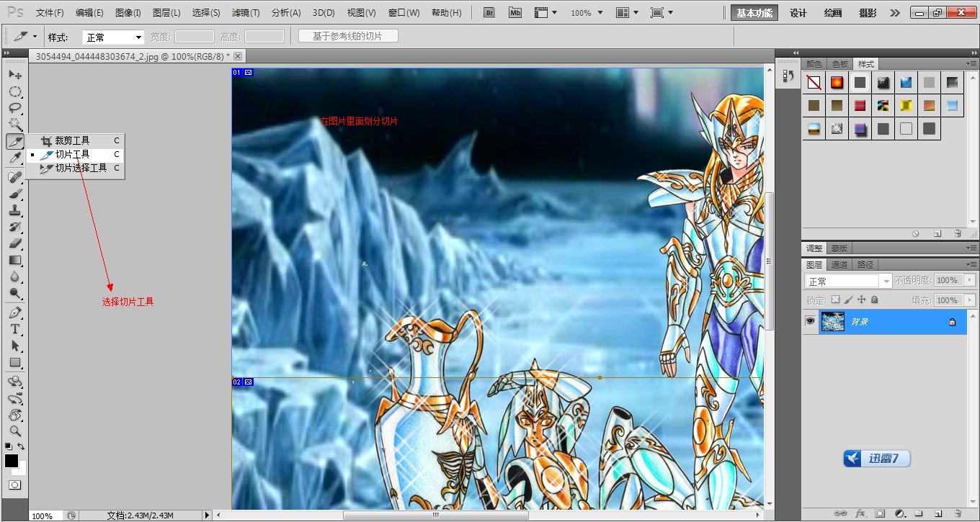Open the view extras dropdown

pyautogui.click(x=546, y=12)
